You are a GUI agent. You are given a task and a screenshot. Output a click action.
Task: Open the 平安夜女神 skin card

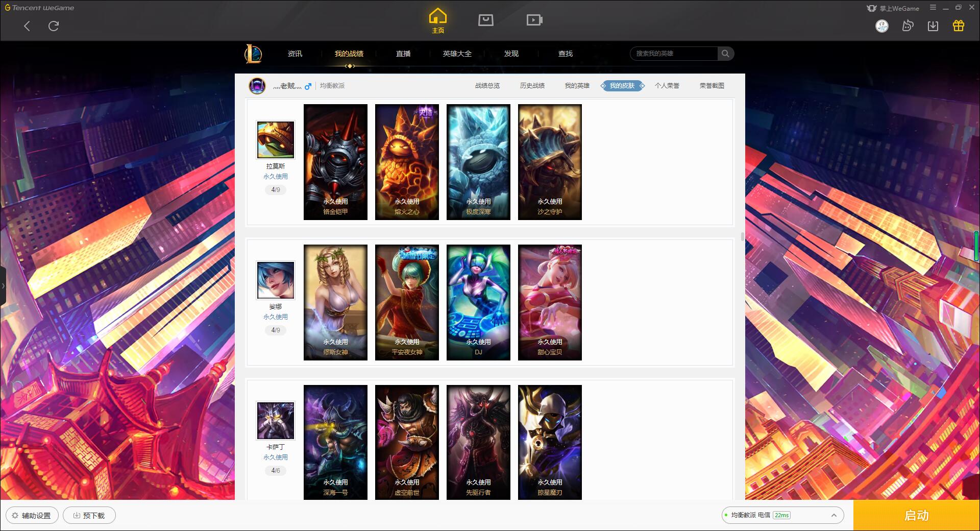(x=407, y=302)
